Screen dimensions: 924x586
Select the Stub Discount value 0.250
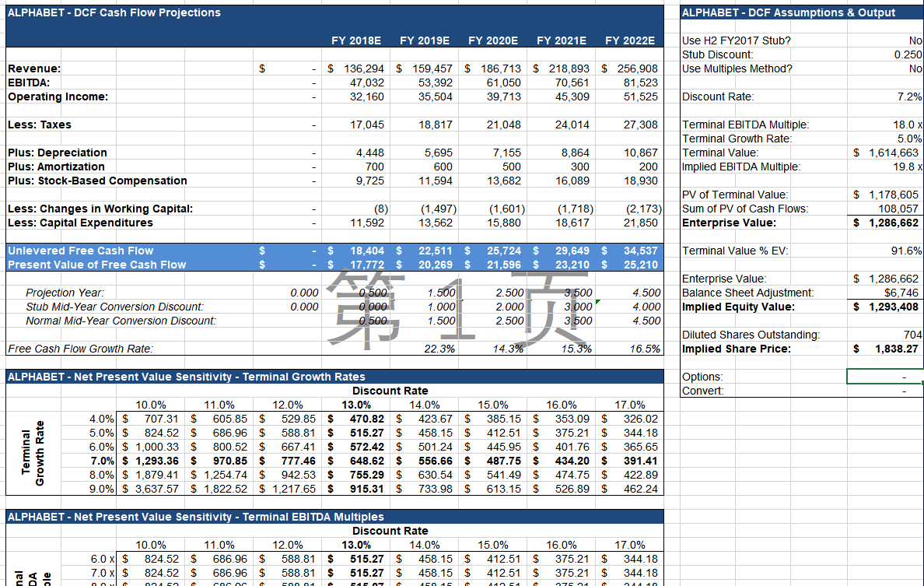(x=908, y=54)
